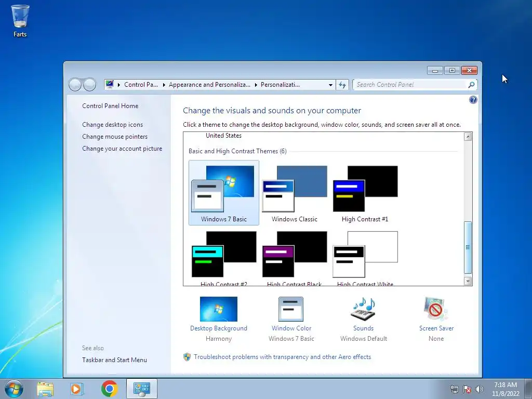Select the High Contrast #1 theme
Screen dimensions: 532x399
[365, 193]
